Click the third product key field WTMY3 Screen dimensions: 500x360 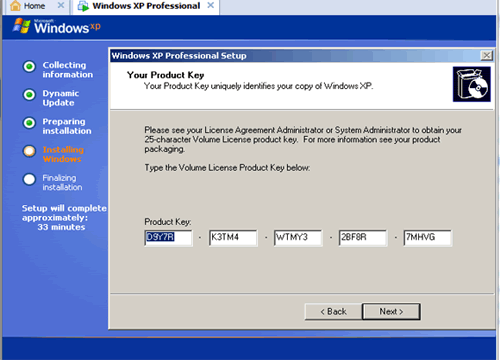tap(298, 238)
